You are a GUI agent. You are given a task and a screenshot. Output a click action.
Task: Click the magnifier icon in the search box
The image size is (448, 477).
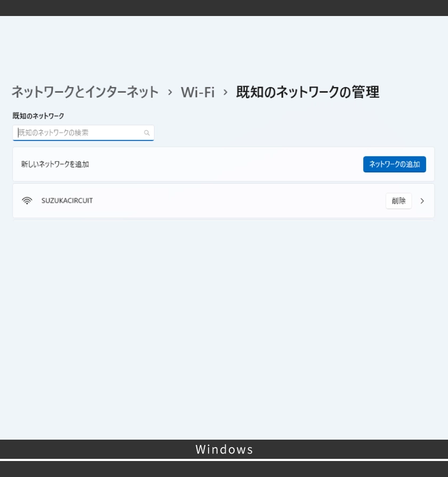(147, 132)
